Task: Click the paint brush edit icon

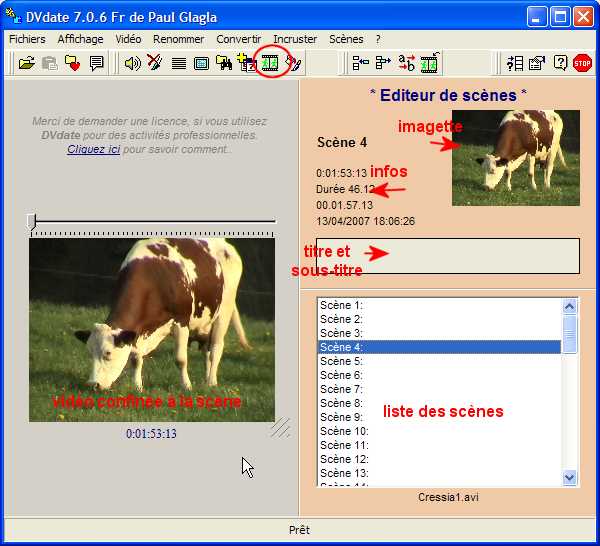Action: coord(293,63)
